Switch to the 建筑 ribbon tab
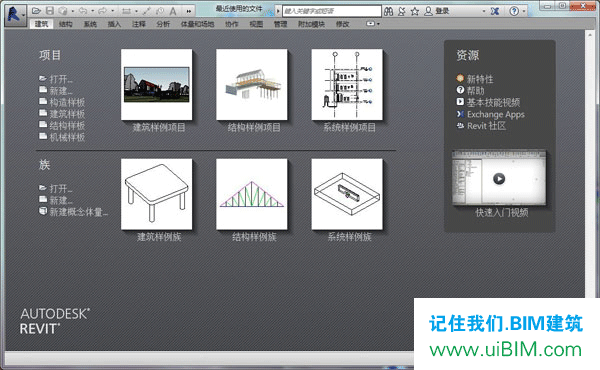 (41, 24)
